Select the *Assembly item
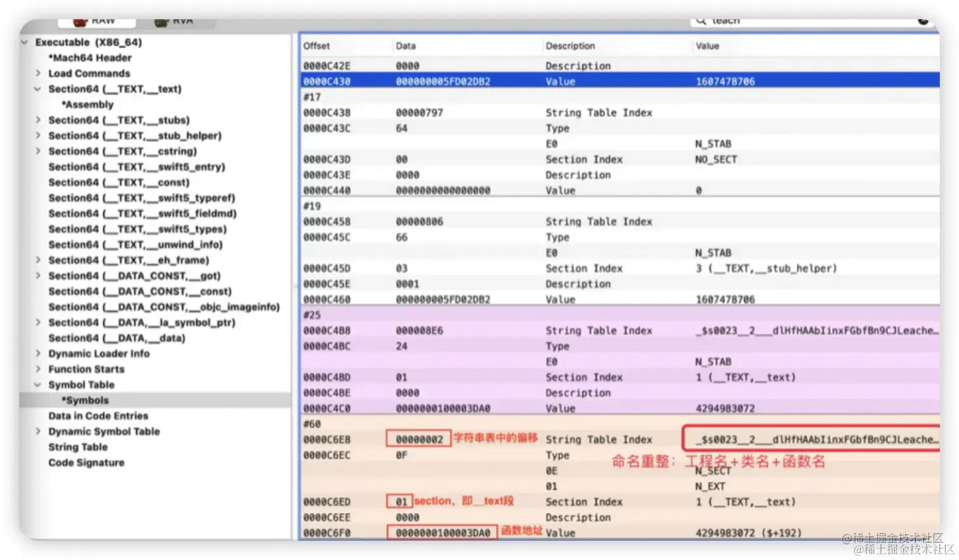 pos(88,105)
